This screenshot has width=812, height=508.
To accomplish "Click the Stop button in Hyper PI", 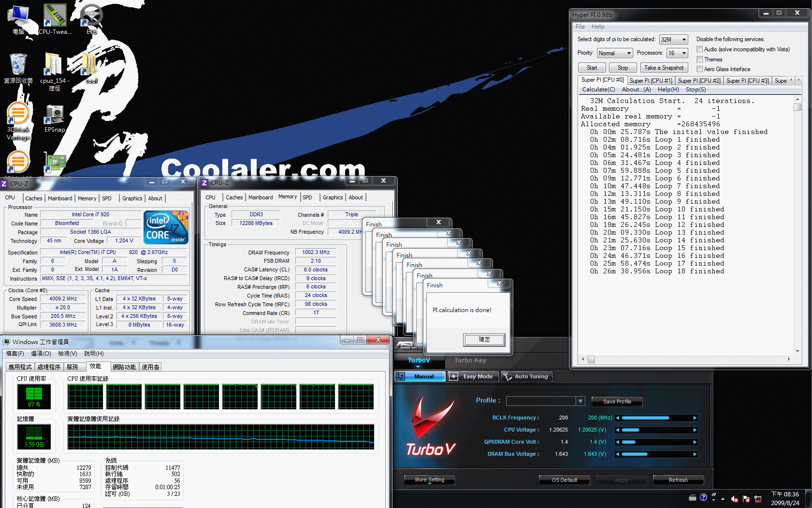I will click(623, 68).
